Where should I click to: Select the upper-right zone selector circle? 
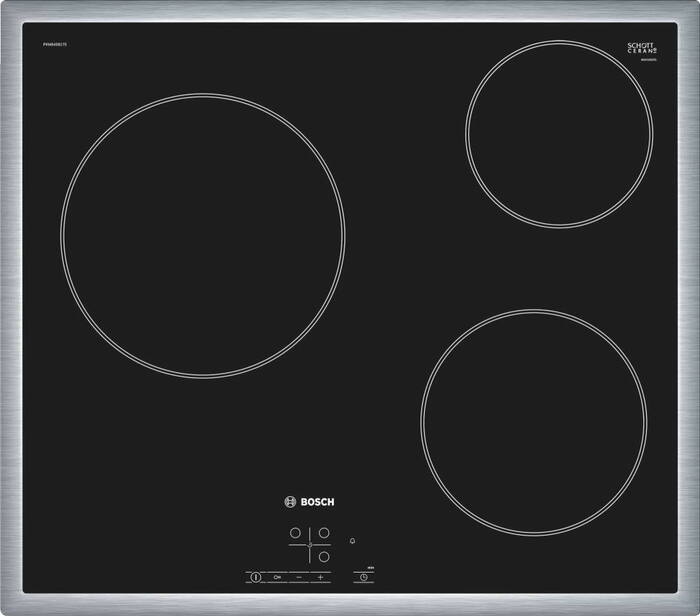(x=324, y=533)
